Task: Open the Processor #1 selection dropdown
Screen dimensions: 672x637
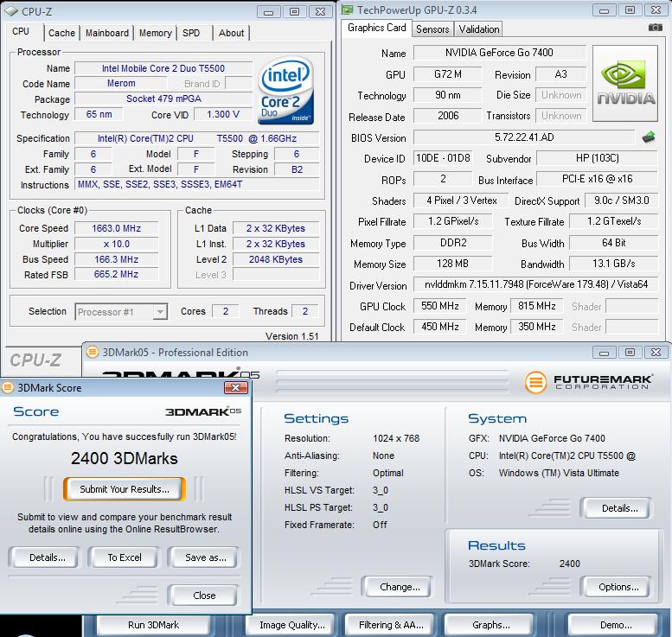Action: (x=160, y=312)
